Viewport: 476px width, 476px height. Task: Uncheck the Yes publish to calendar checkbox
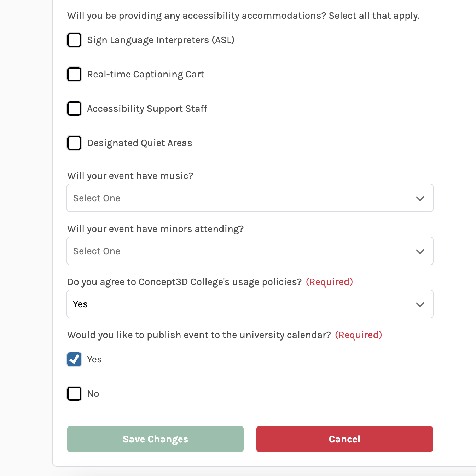74,359
